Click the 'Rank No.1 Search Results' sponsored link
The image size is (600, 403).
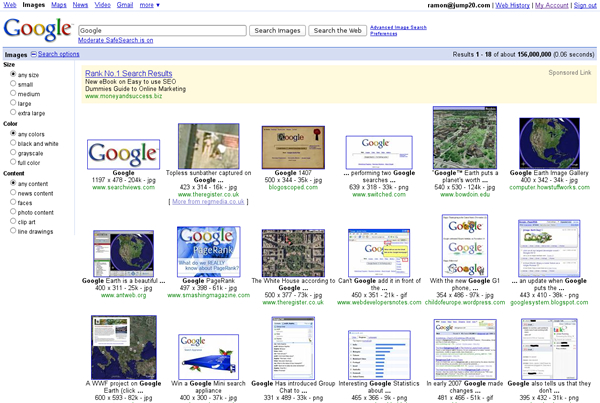point(131,73)
